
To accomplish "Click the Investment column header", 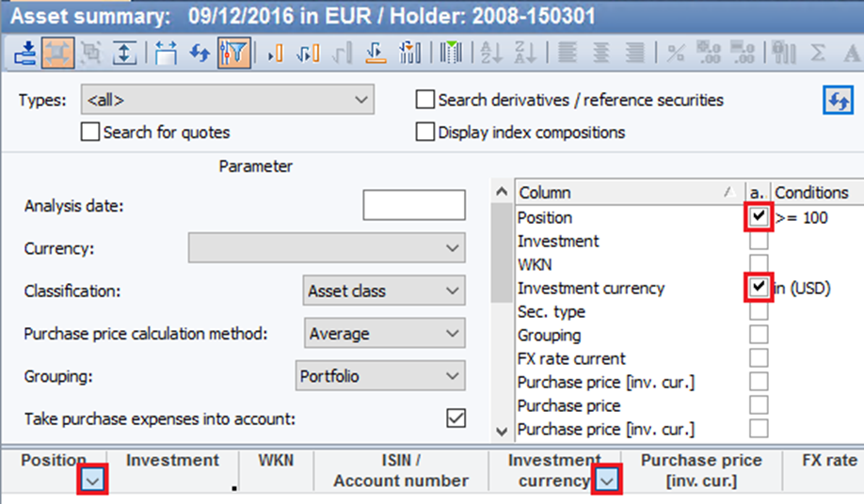I will click(172, 461).
